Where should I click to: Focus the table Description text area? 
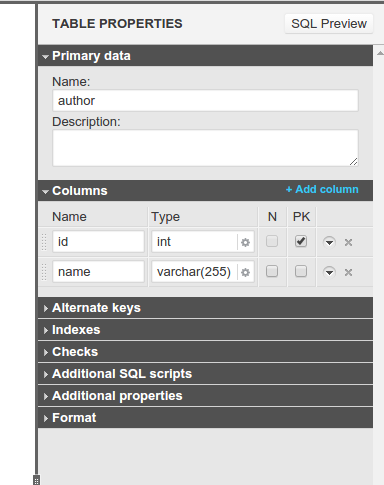(205, 148)
